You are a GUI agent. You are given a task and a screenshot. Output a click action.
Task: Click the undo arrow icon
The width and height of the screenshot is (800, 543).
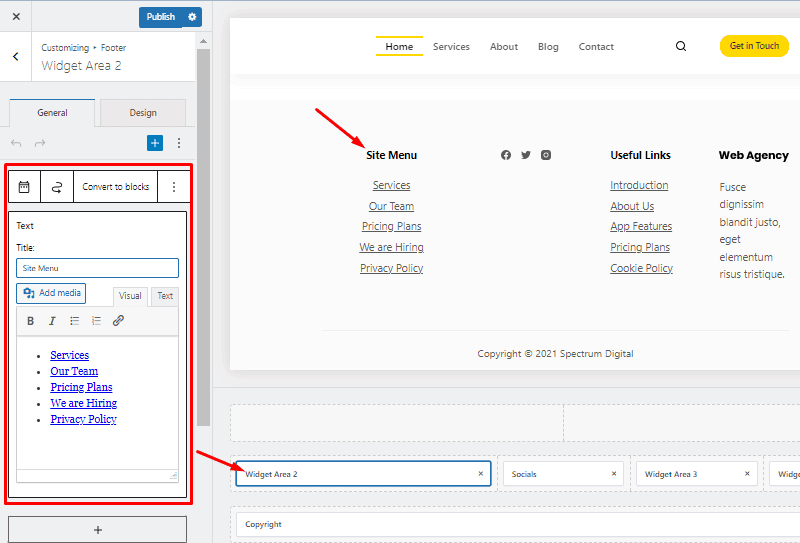(17, 143)
